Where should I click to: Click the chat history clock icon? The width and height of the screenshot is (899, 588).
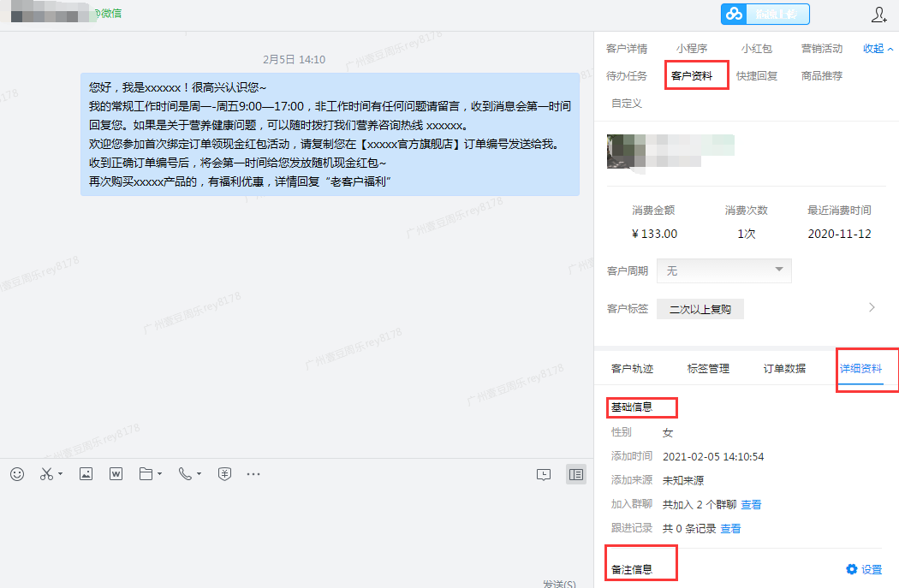pyautogui.click(x=544, y=474)
